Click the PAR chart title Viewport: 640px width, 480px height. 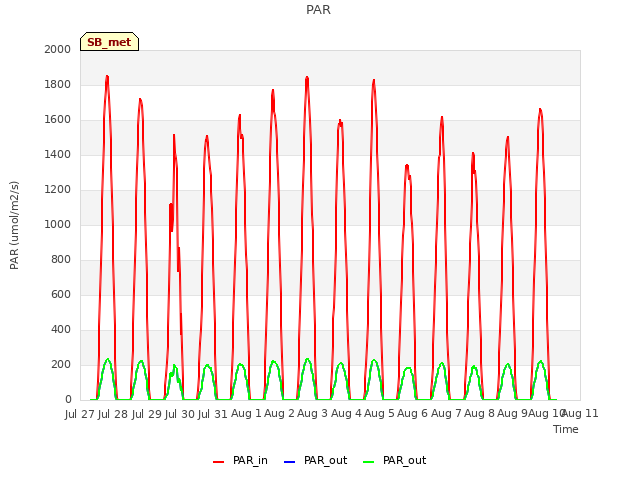[318, 10]
